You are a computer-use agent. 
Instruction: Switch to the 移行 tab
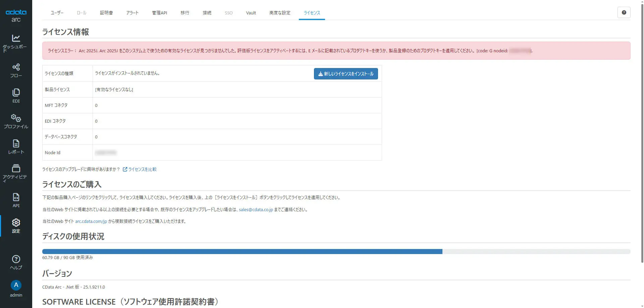pyautogui.click(x=185, y=13)
